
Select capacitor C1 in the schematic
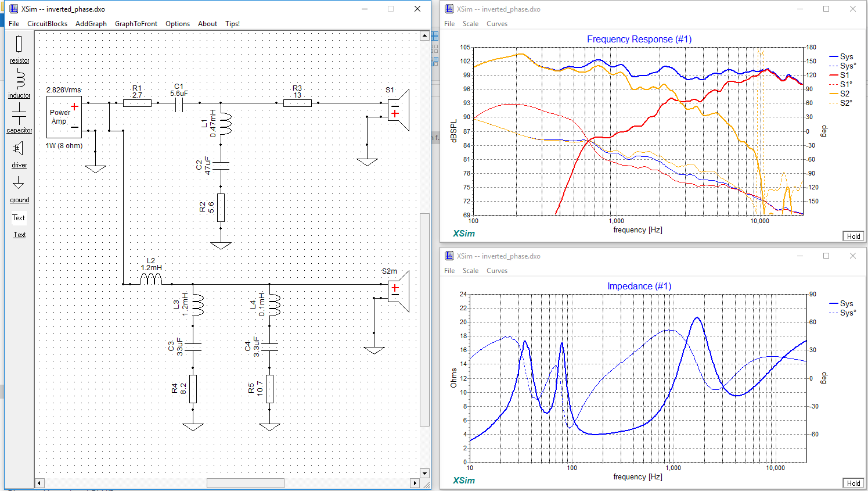(x=179, y=105)
